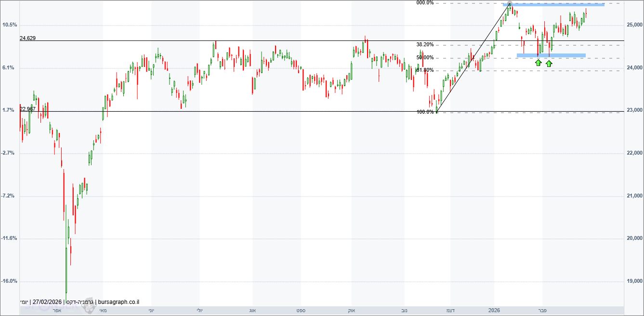Viewport: 644px width, 316px height.
Task: Click the אפר month label on time axis
Action: pos(56,311)
